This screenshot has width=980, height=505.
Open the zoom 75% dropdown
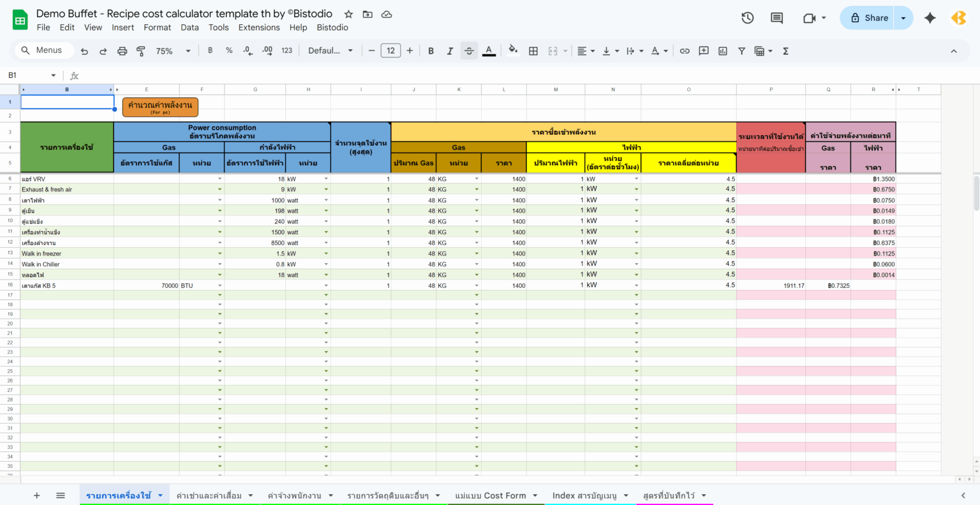173,51
